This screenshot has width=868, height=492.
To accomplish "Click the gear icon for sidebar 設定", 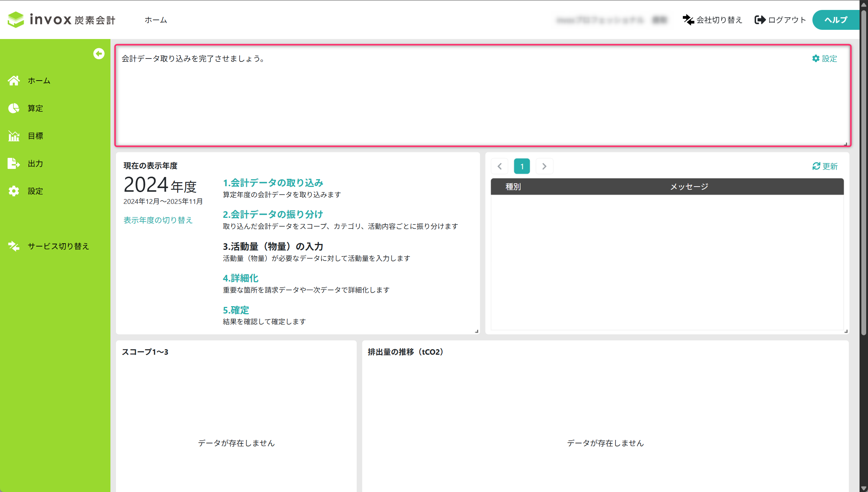I will coord(14,191).
